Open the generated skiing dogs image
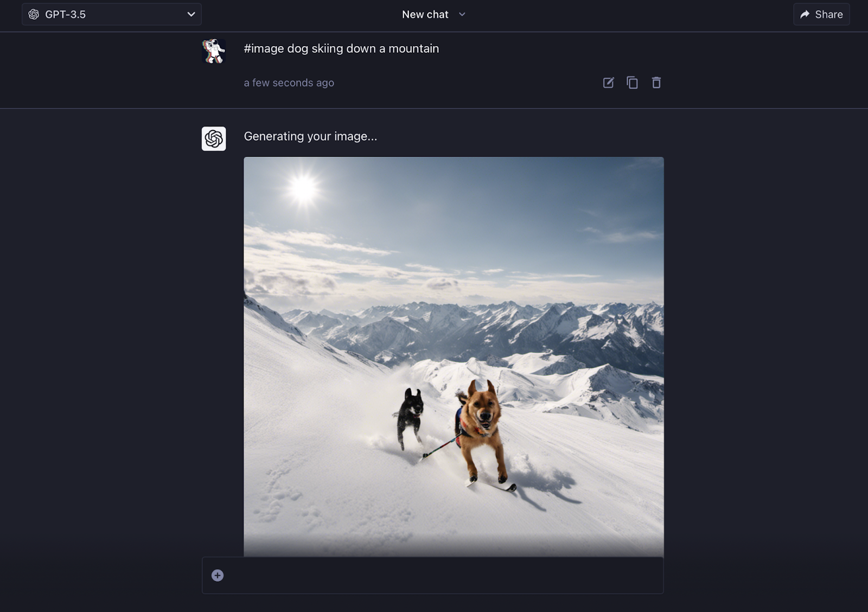868x612 pixels. pyautogui.click(x=454, y=356)
